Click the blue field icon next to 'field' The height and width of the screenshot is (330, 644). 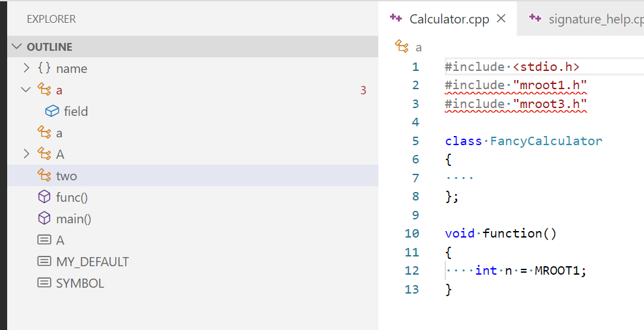coord(51,111)
